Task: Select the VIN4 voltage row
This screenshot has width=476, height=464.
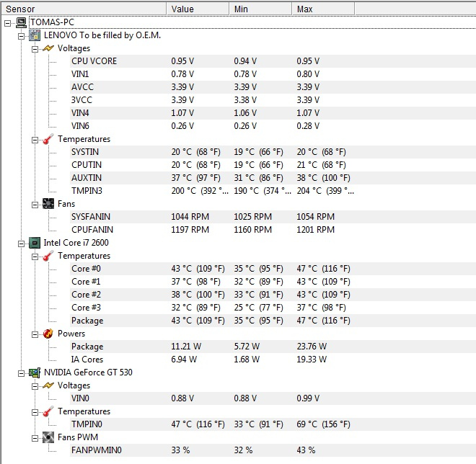Action: (x=273, y=113)
